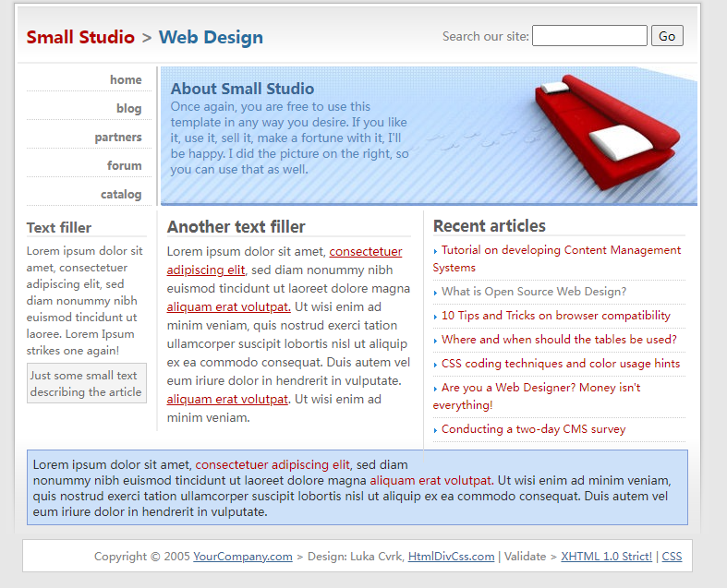Open 'Are you a Web Designer?' article
Image resolution: width=727 pixels, height=588 pixels.
[x=540, y=388]
